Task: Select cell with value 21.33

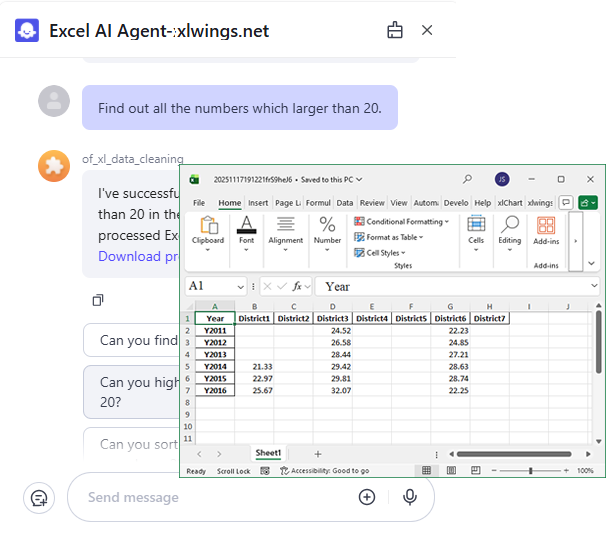Action: pyautogui.click(x=254, y=366)
